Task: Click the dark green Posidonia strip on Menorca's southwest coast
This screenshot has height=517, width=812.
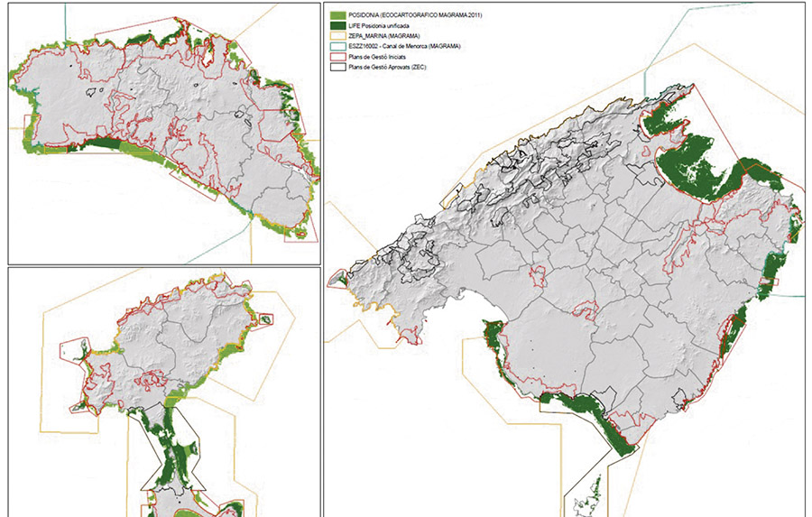Action: [x=104, y=144]
